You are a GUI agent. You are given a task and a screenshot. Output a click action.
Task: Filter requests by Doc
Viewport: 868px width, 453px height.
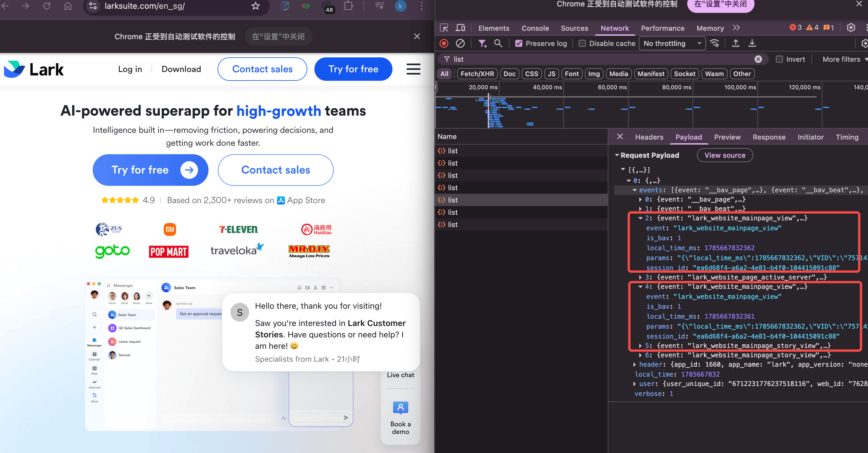tap(509, 74)
